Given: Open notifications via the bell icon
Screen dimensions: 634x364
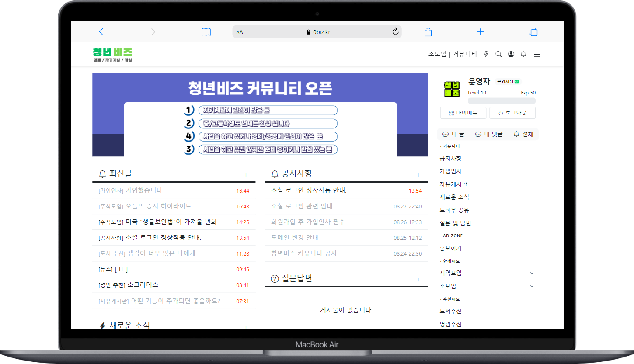Looking at the screenshot, I should click(x=523, y=54).
